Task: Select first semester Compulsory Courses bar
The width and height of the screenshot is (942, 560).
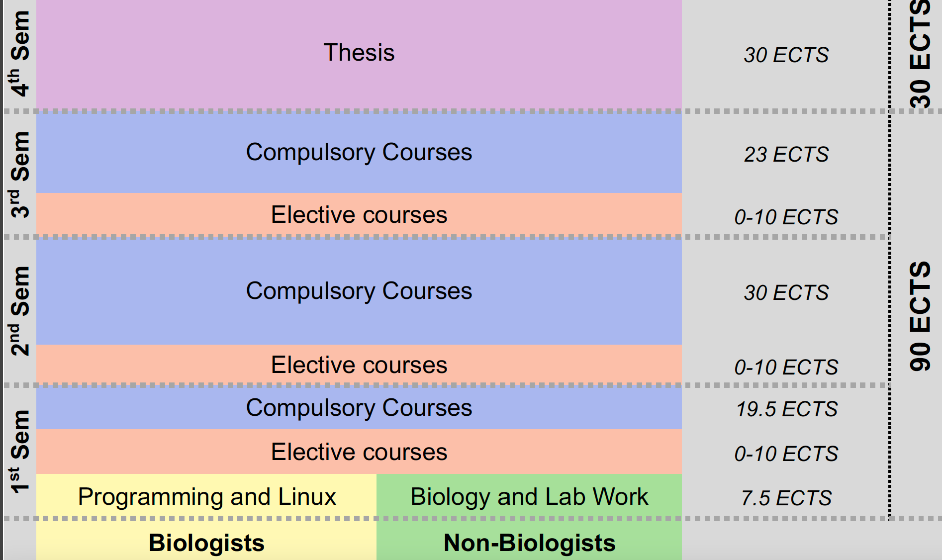Action: [x=359, y=408]
